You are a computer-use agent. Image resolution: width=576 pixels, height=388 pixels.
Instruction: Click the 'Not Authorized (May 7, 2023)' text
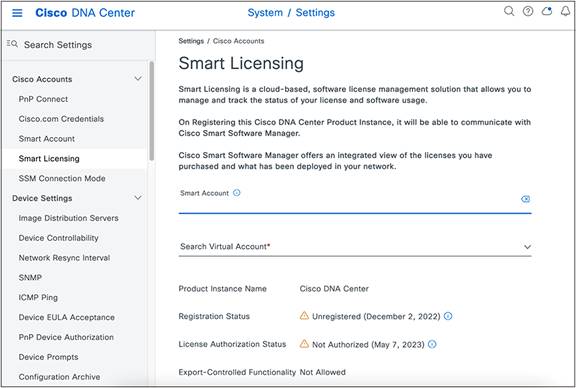coord(368,345)
